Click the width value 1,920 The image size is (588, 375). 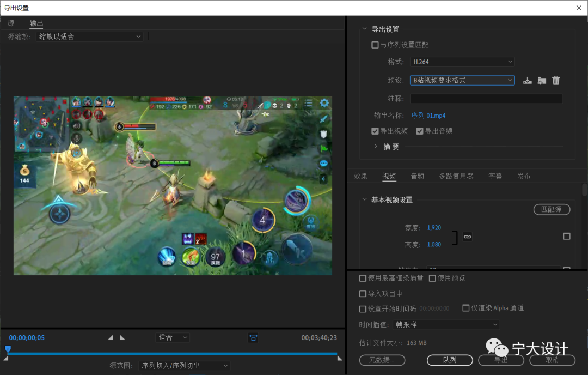pos(434,228)
